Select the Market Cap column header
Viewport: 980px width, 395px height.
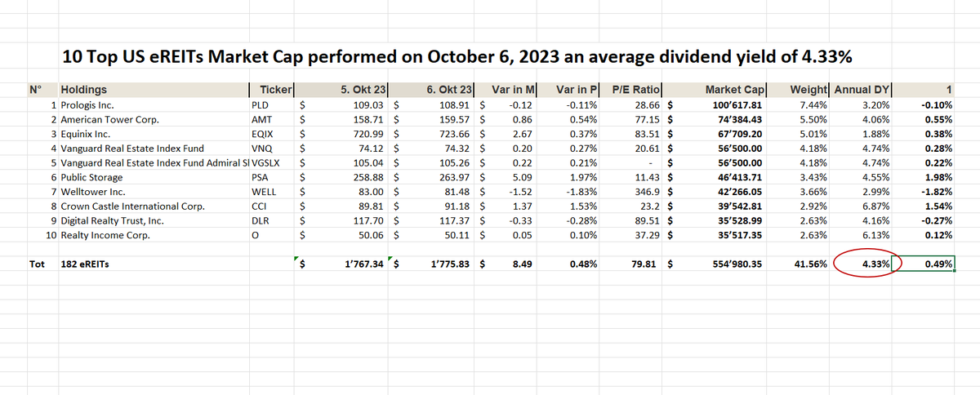[734, 90]
